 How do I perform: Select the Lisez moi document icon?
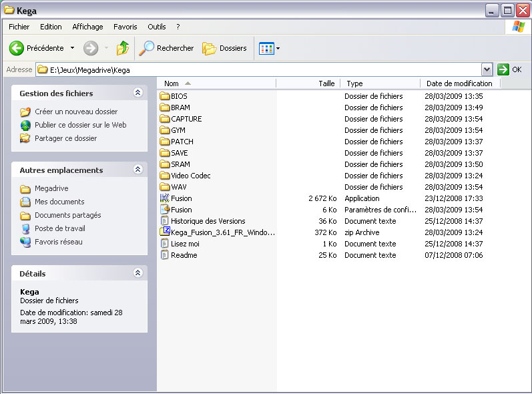point(165,244)
